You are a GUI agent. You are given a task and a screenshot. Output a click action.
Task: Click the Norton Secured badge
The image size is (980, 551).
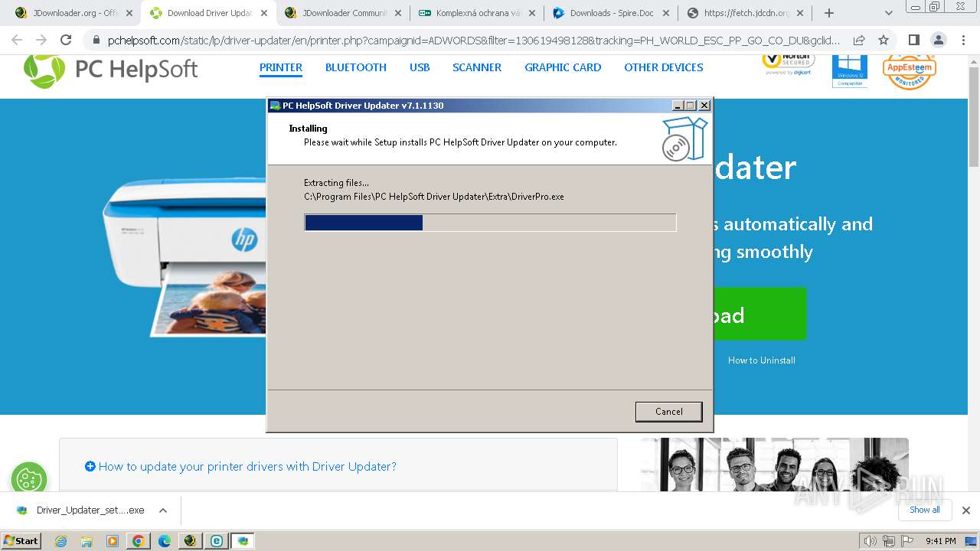(788, 64)
